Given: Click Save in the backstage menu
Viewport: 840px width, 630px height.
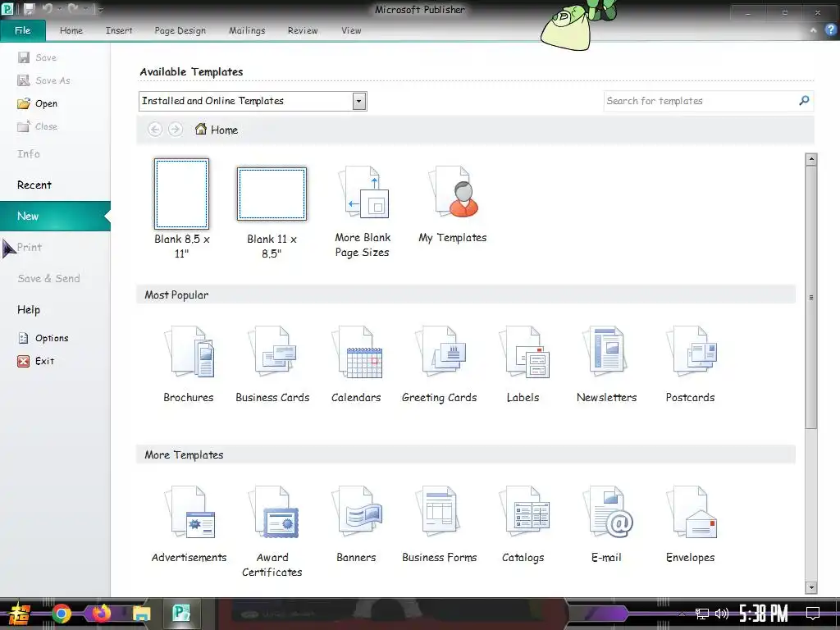Looking at the screenshot, I should coord(38,57).
